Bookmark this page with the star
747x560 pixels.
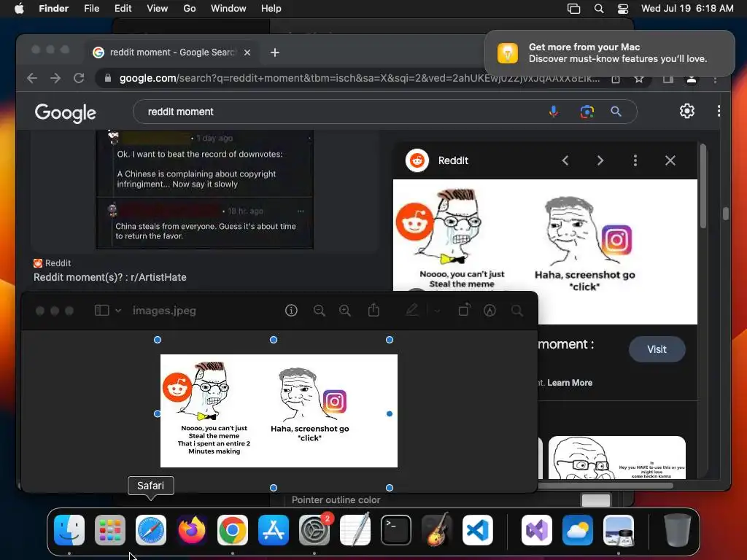coord(639,79)
